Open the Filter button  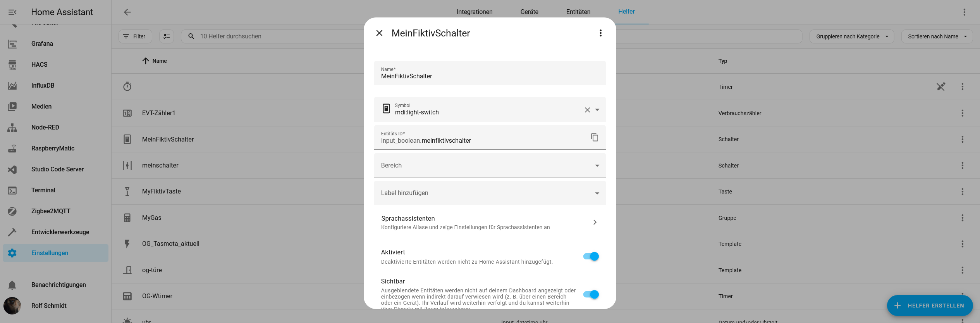tap(135, 36)
